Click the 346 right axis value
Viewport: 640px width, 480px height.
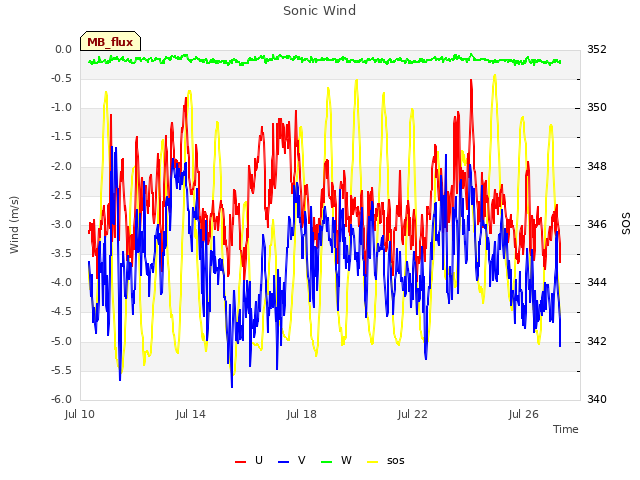tap(597, 224)
